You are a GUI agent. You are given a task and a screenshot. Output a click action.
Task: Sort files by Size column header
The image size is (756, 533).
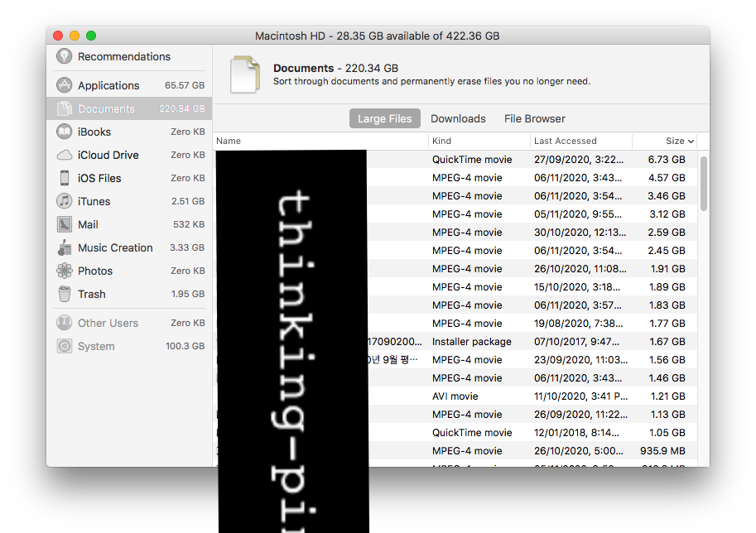[x=675, y=141]
